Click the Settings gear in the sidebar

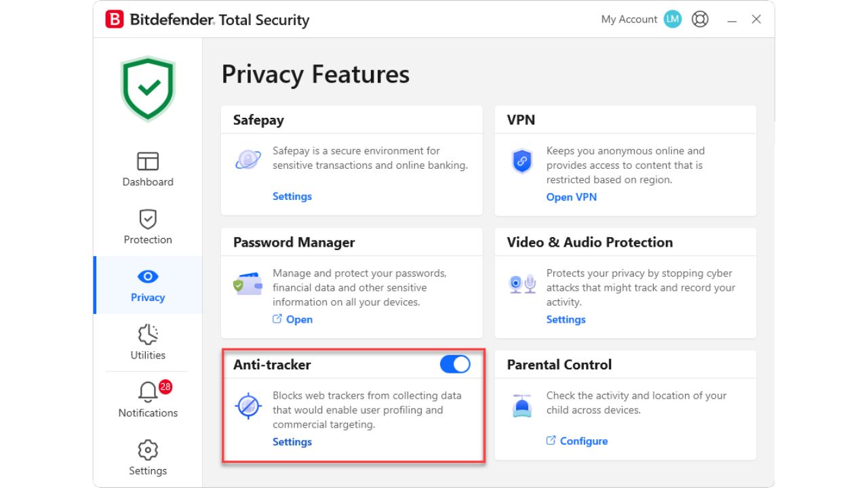click(x=147, y=449)
